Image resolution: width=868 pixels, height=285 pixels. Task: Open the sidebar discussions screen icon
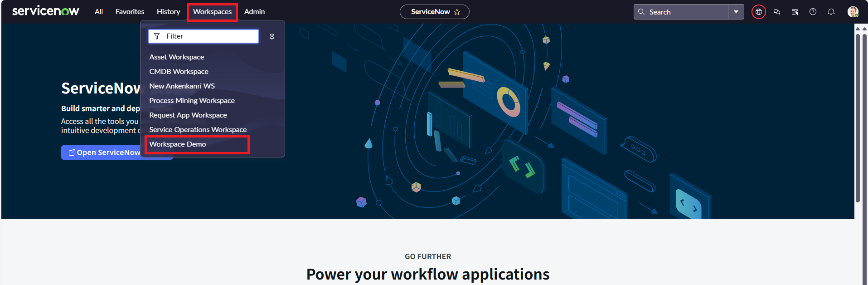795,12
